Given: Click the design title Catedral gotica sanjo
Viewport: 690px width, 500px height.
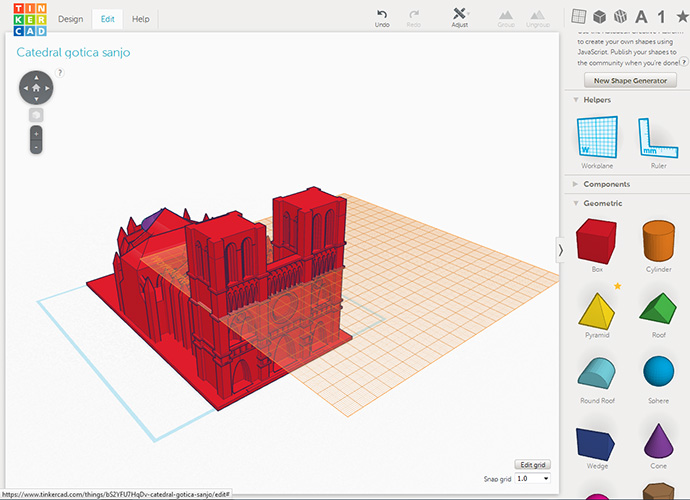Looking at the screenshot, I should [73, 52].
